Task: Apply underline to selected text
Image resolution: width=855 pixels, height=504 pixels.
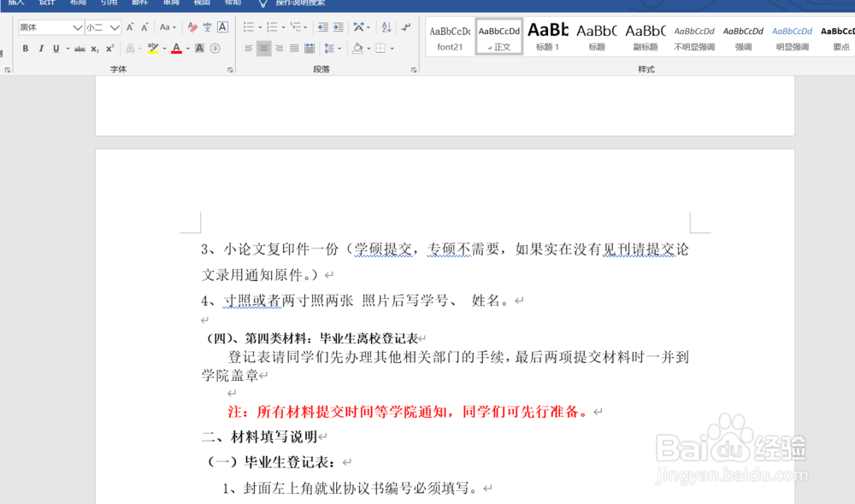Action: tap(56, 48)
